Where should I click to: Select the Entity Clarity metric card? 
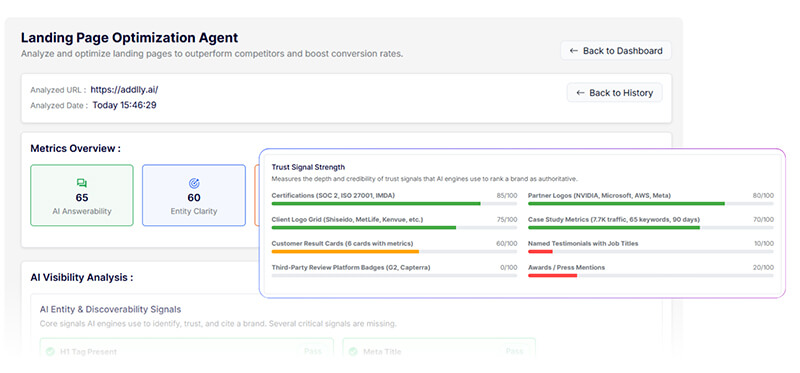(x=194, y=195)
